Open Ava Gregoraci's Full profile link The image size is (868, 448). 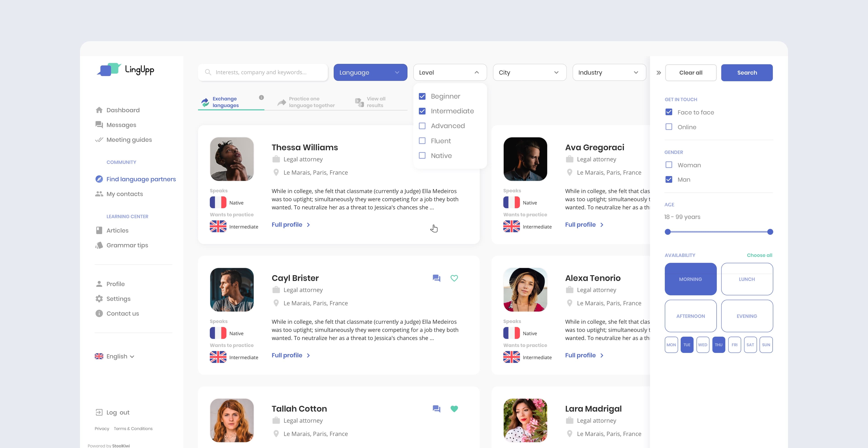[584, 225]
